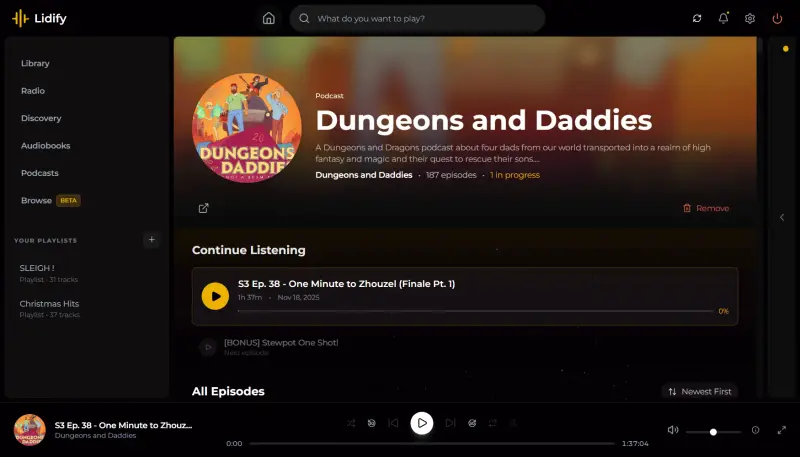Go to the Home page icon
This screenshot has height=457, width=800.
268,18
